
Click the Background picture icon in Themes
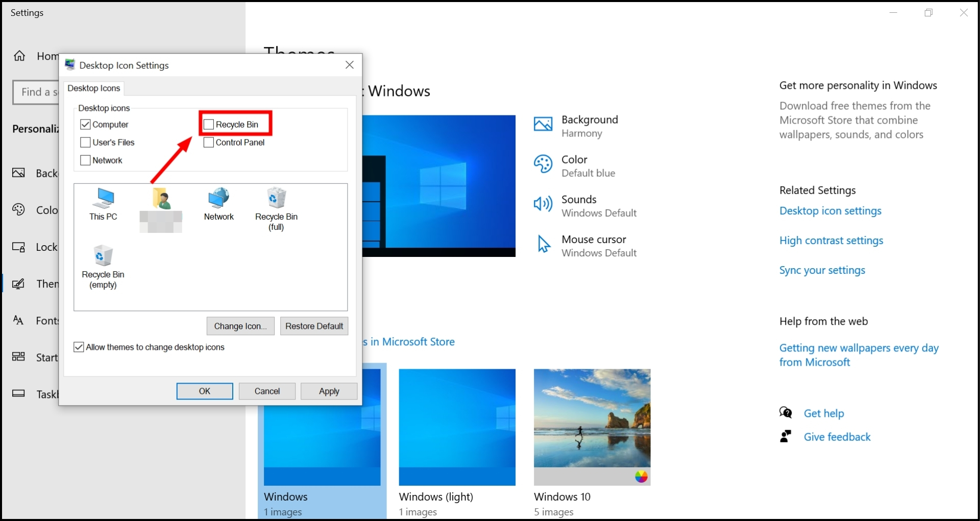543,124
